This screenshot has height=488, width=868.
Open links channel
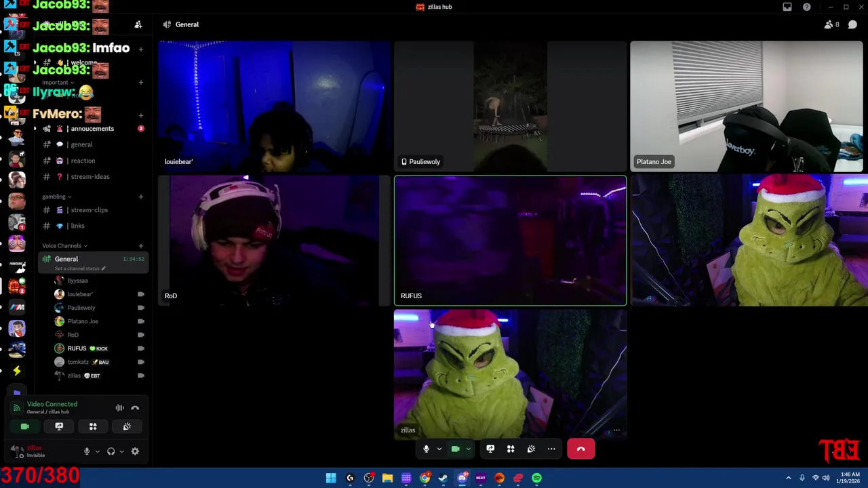92,226
